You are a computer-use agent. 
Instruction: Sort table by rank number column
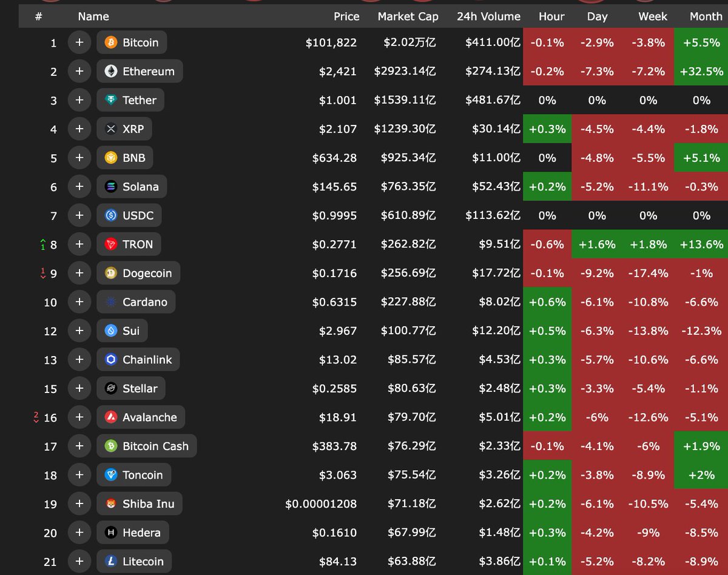[38, 16]
